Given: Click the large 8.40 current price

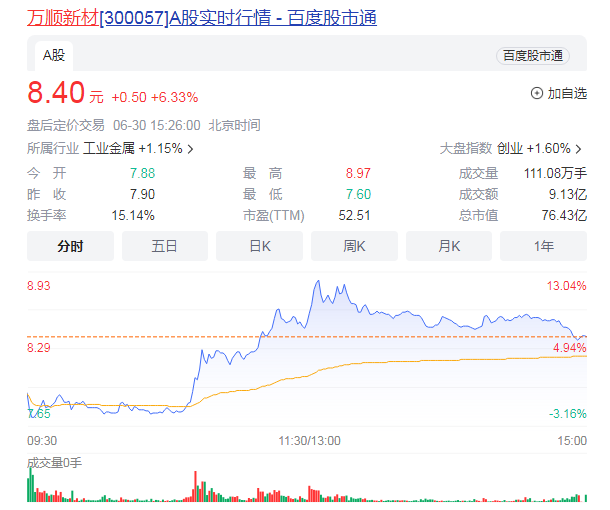Looking at the screenshot, I should (56, 94).
